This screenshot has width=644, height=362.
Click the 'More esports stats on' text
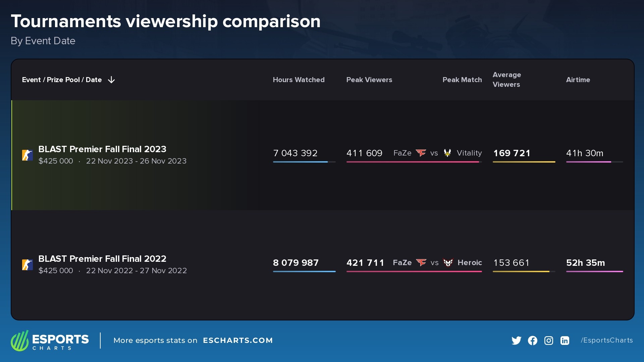pos(155,341)
